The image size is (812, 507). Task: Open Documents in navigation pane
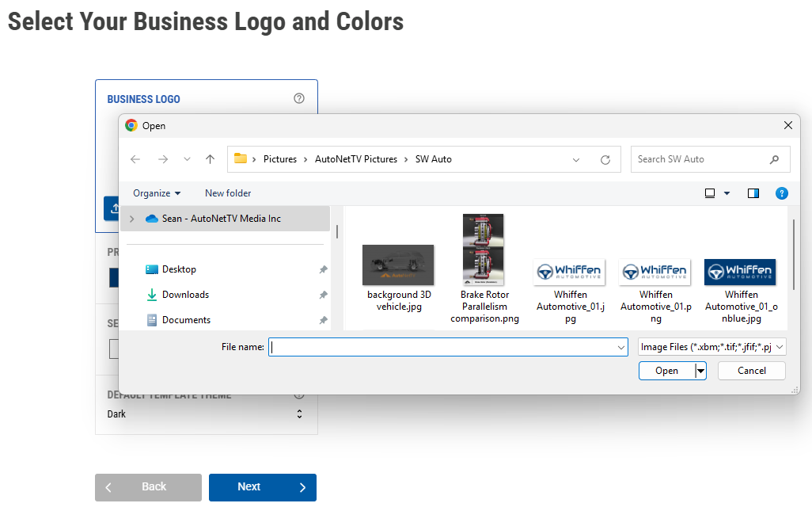point(186,320)
